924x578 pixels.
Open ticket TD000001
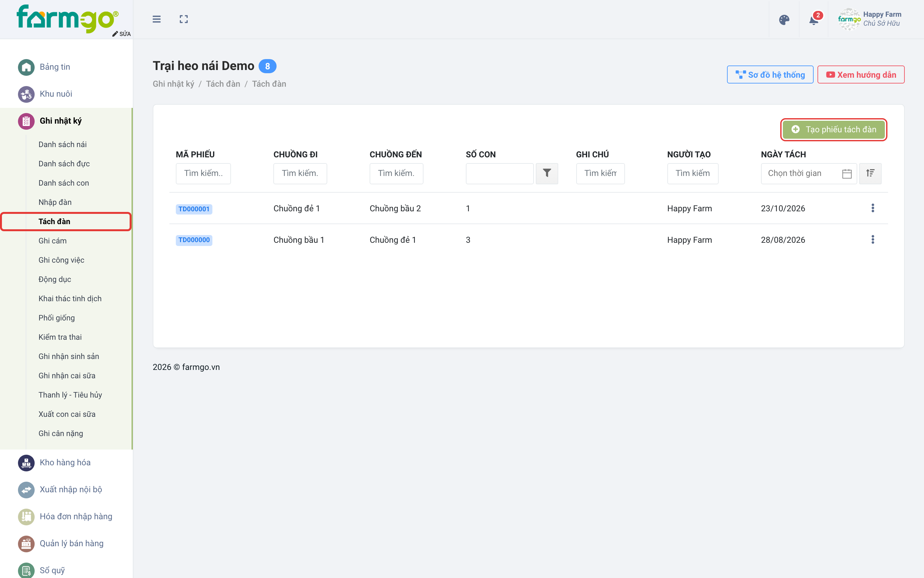click(194, 209)
